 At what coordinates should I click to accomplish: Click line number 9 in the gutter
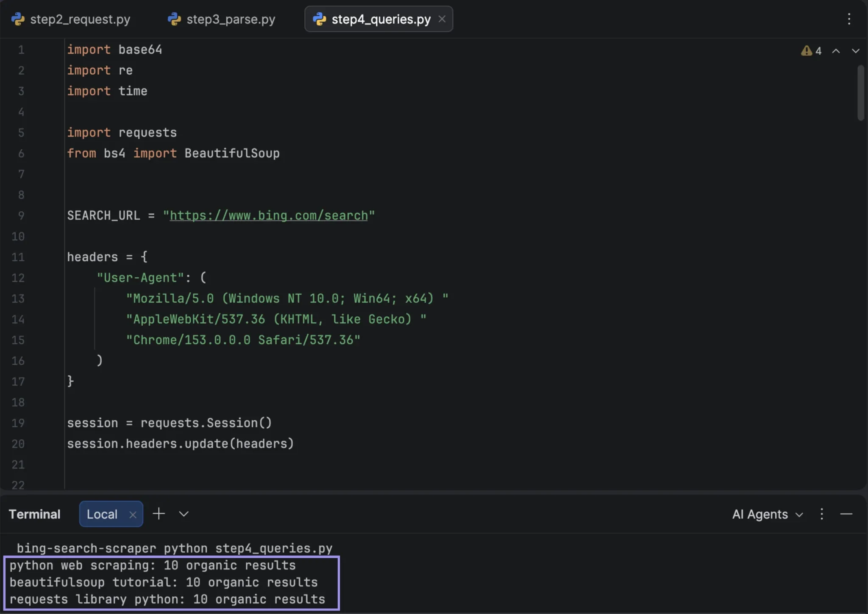pos(21,216)
